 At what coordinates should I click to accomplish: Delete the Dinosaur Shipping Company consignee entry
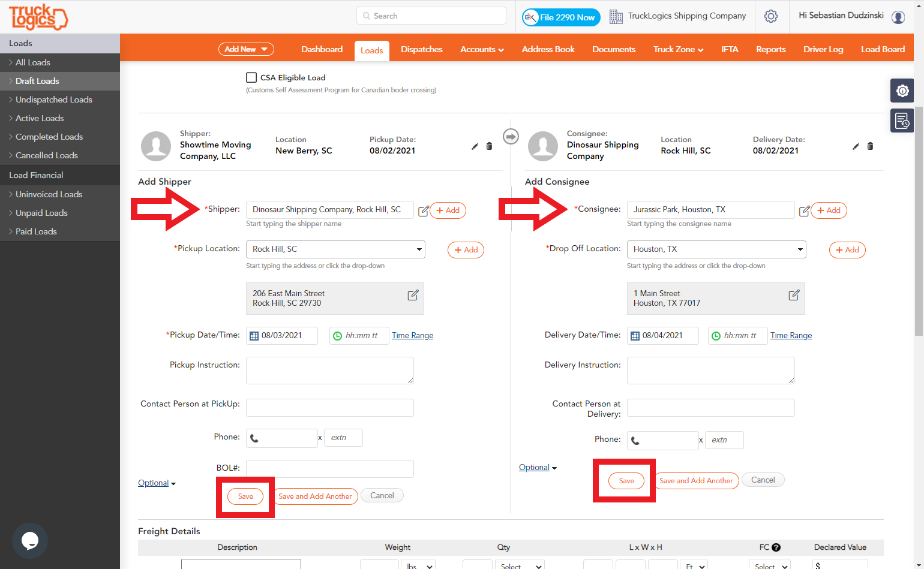(870, 146)
